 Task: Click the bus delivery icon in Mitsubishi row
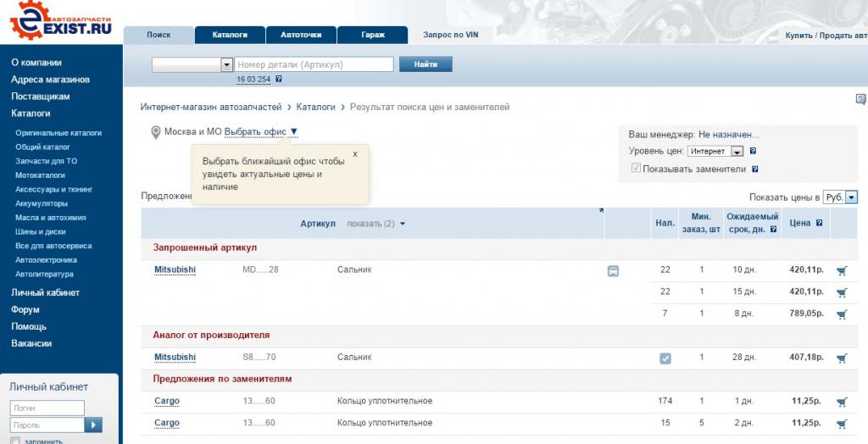(613, 271)
